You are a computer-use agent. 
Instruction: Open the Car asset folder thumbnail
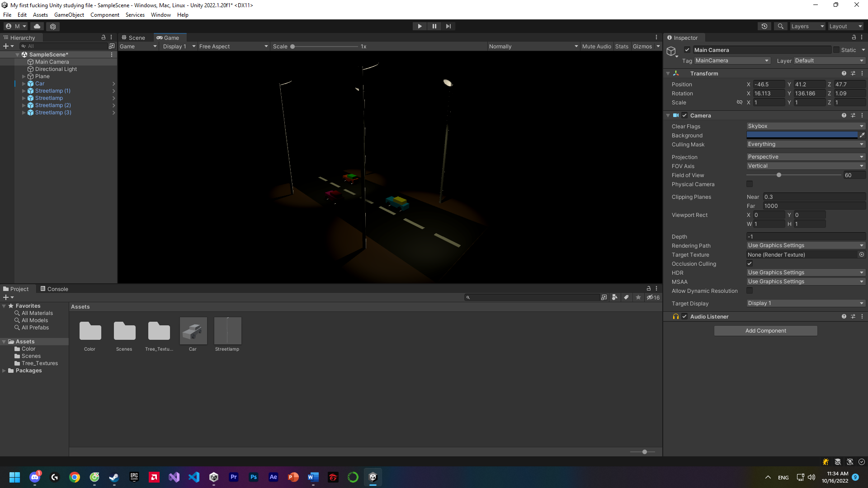pyautogui.click(x=193, y=331)
